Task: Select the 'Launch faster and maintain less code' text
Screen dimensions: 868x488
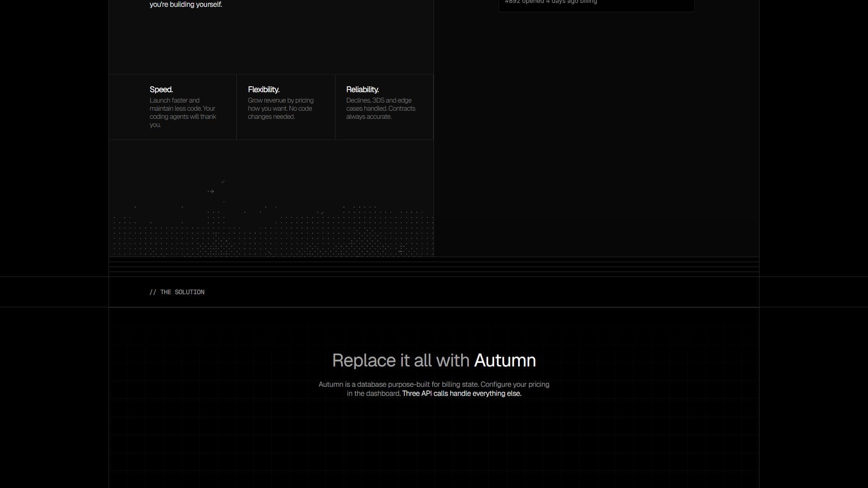Action: coord(183,113)
